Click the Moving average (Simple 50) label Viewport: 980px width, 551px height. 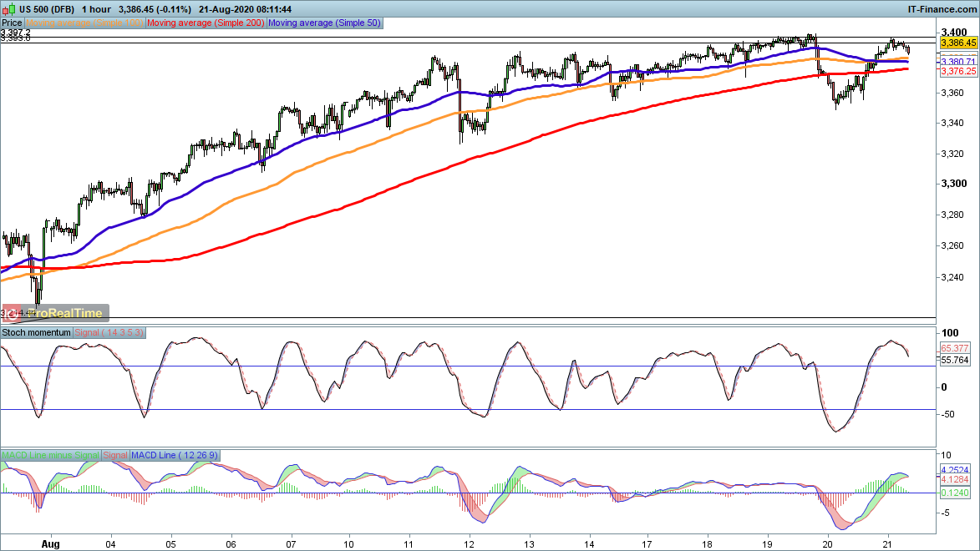pos(324,23)
